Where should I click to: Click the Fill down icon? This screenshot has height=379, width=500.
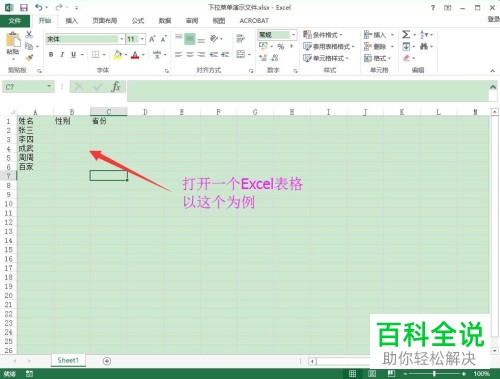406,46
